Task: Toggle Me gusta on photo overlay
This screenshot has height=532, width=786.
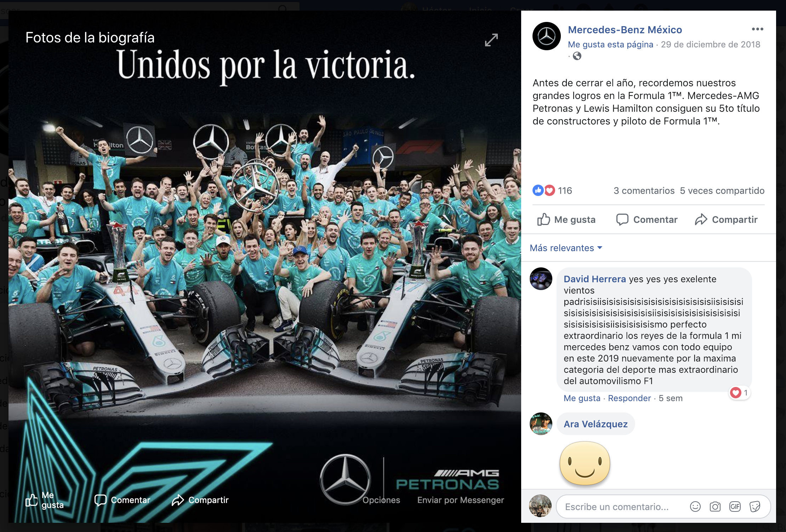Action: (45, 500)
